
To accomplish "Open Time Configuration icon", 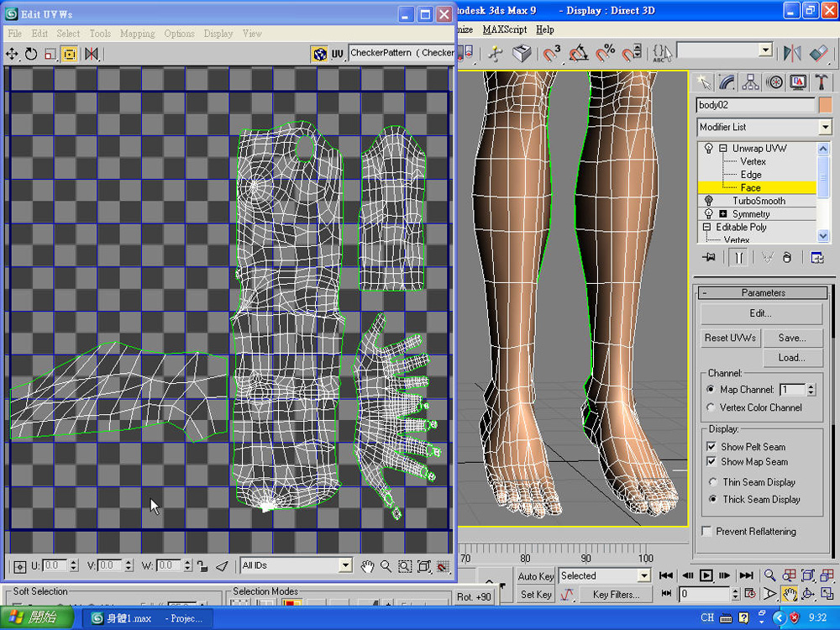I will tap(750, 594).
